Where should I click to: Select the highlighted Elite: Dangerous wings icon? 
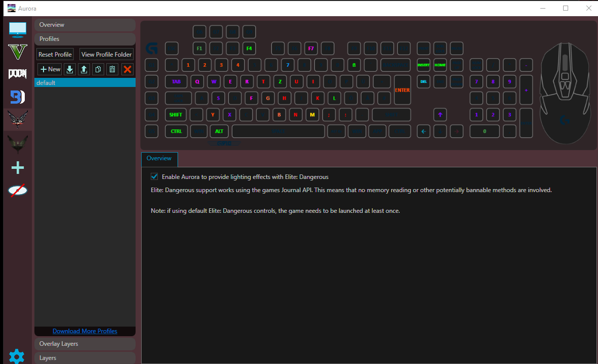click(x=18, y=119)
